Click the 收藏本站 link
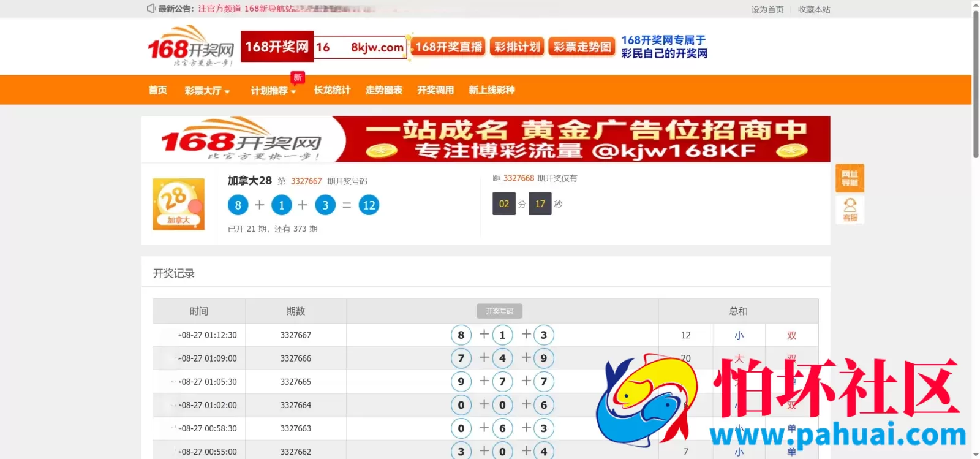Viewport: 980px width, 459px height. (x=814, y=9)
